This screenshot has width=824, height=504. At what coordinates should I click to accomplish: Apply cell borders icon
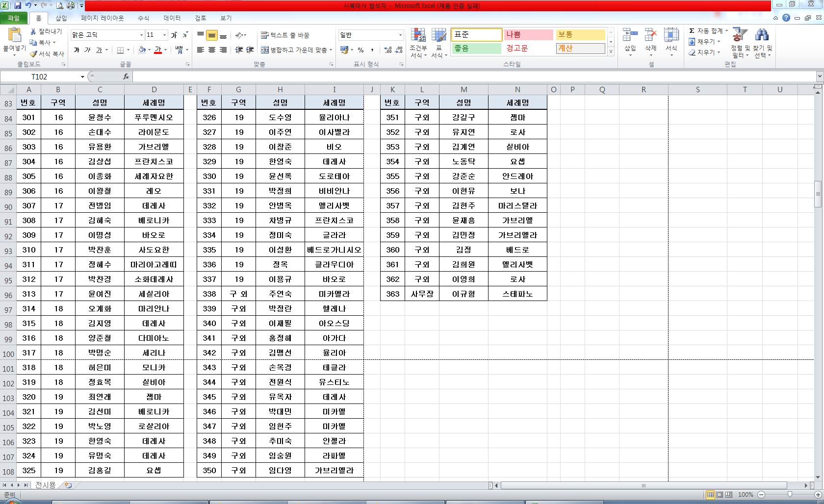(121, 50)
